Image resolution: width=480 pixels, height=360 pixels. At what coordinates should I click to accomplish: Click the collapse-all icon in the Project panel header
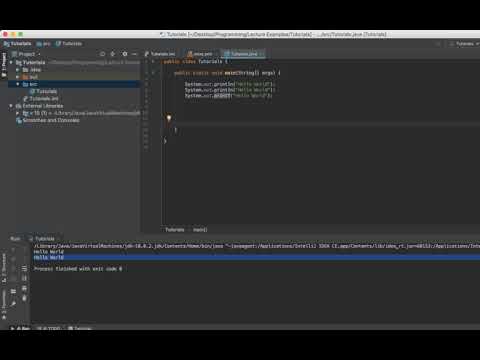click(113, 54)
